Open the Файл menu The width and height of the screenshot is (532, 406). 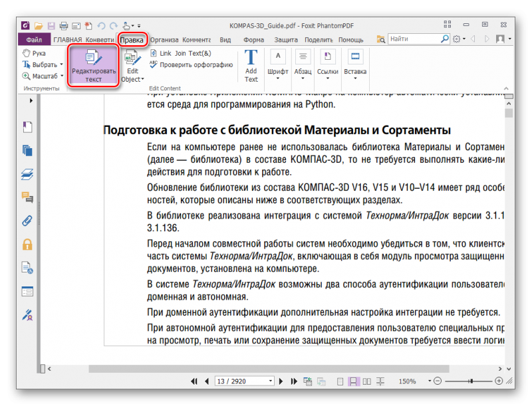[x=35, y=40]
